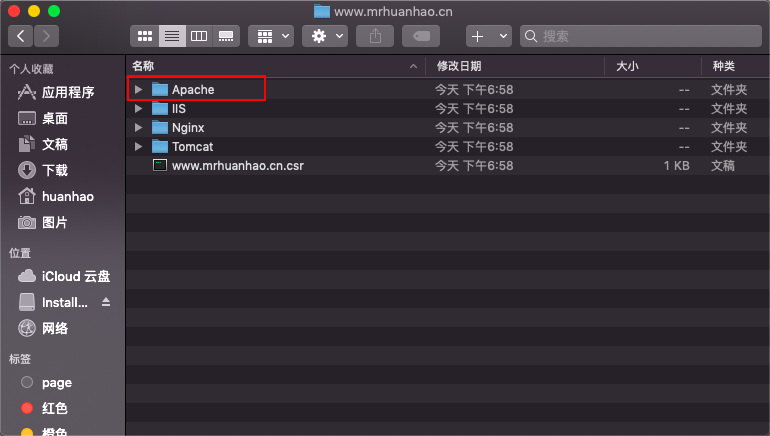Open 下载 folder in sidebar
This screenshot has height=436, width=770.
point(55,170)
